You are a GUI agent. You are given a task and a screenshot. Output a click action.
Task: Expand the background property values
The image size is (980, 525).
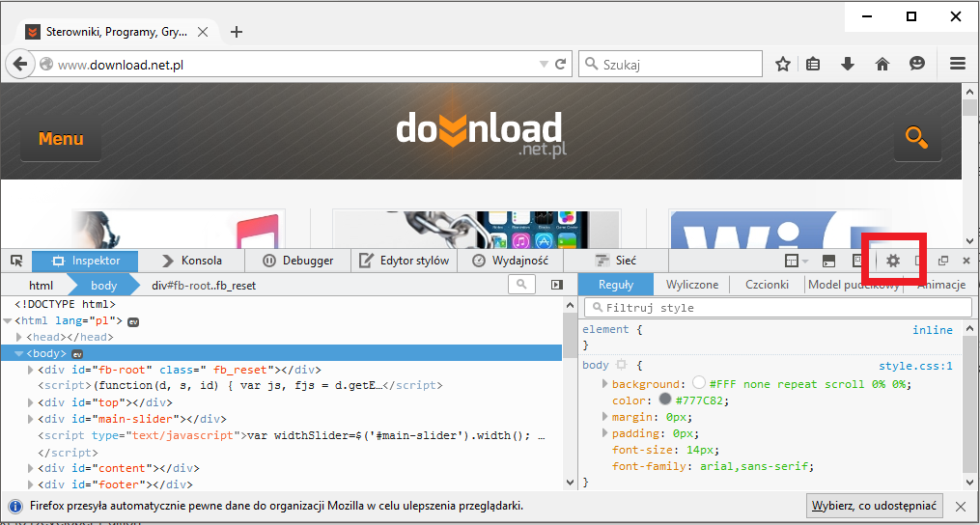(x=604, y=383)
